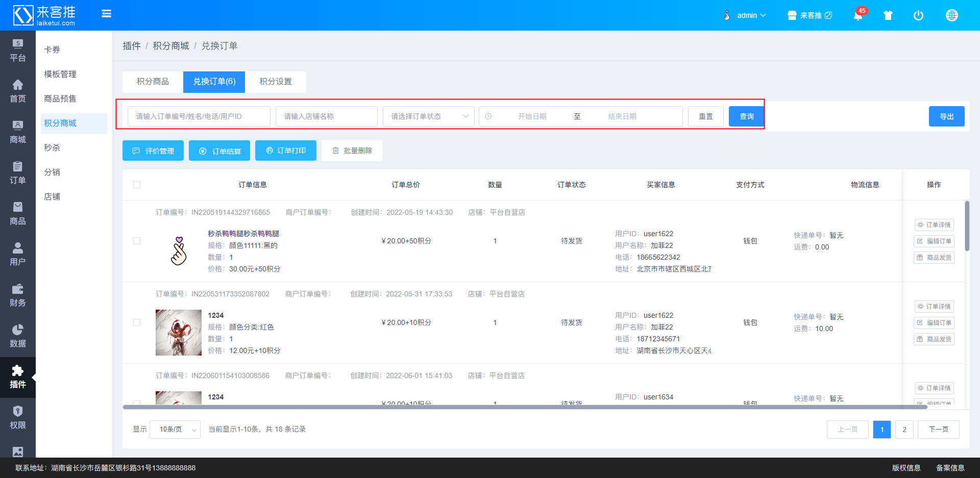Viewport: 980px width, 478px height.
Task: Open the notification bell
Action: click(858, 15)
